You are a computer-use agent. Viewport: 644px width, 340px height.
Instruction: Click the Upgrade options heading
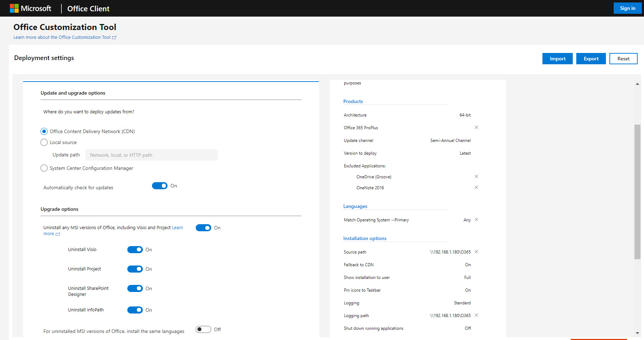coord(60,209)
